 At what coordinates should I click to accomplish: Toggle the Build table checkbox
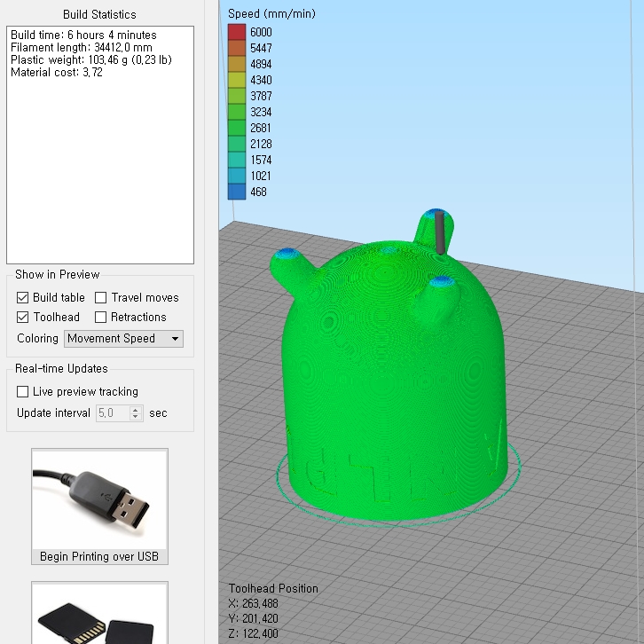(22, 297)
